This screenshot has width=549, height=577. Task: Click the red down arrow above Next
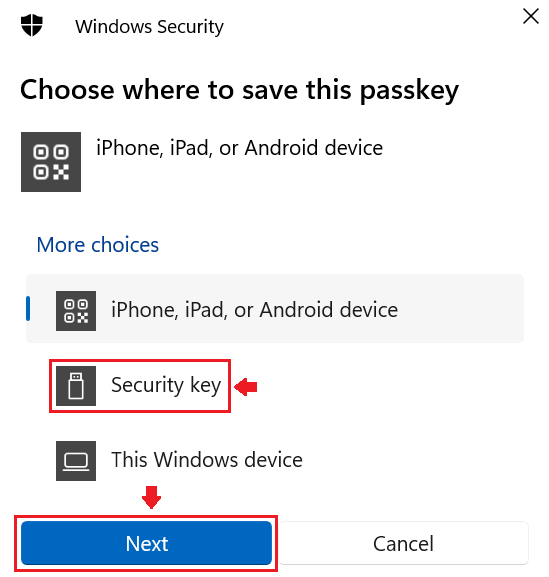click(x=151, y=497)
